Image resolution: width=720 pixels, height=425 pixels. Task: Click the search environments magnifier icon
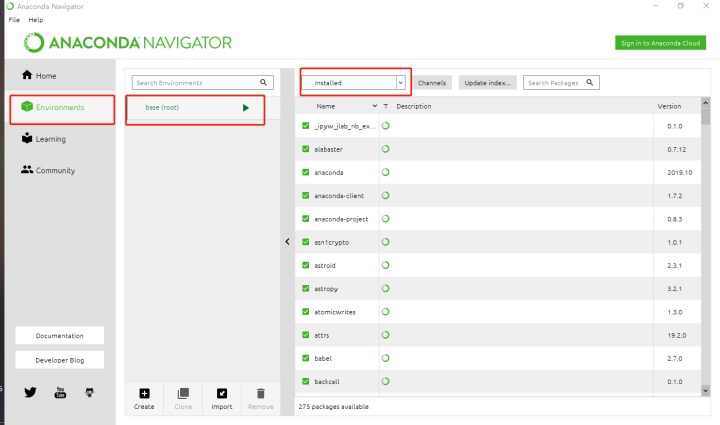pos(263,82)
